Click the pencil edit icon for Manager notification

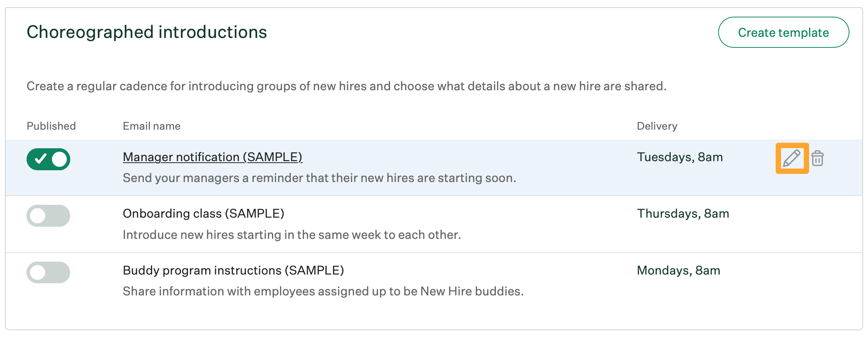[x=792, y=158]
